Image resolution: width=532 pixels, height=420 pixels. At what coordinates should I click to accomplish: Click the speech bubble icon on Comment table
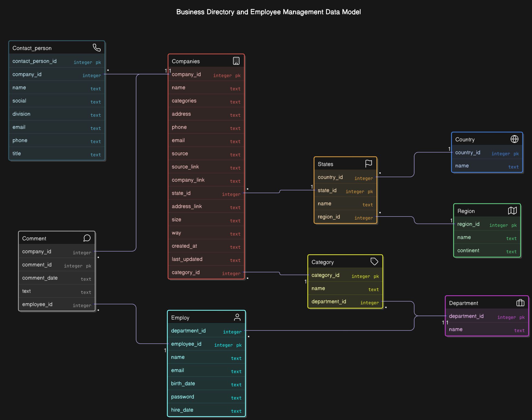[87, 238]
